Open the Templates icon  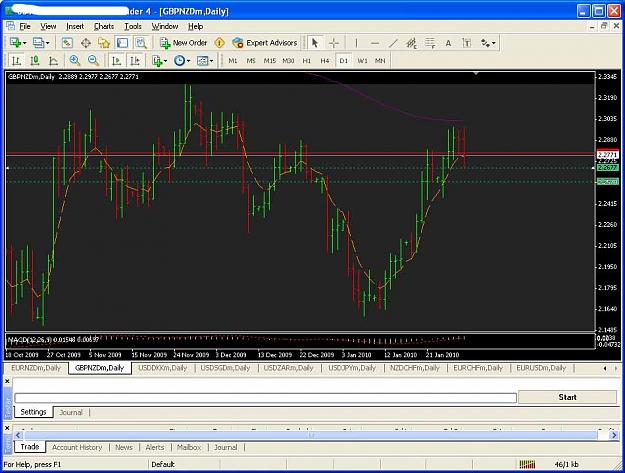pos(202,61)
